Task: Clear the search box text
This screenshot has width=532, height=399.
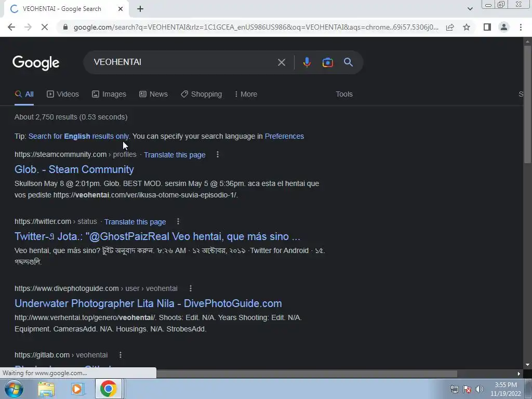Action: pyautogui.click(x=281, y=62)
